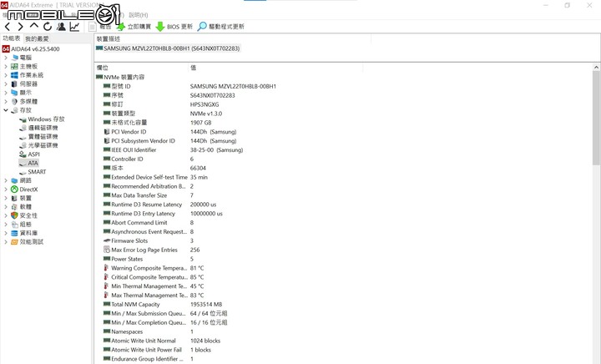Go up one level with up arrow
The height and width of the screenshot is (364, 601).
pyautogui.click(x=34, y=26)
